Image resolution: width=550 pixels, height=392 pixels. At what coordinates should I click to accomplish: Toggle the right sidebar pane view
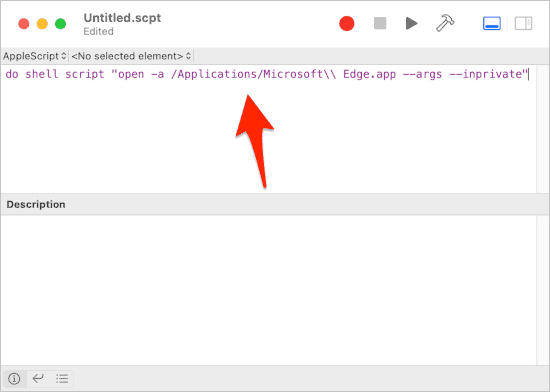tap(523, 23)
